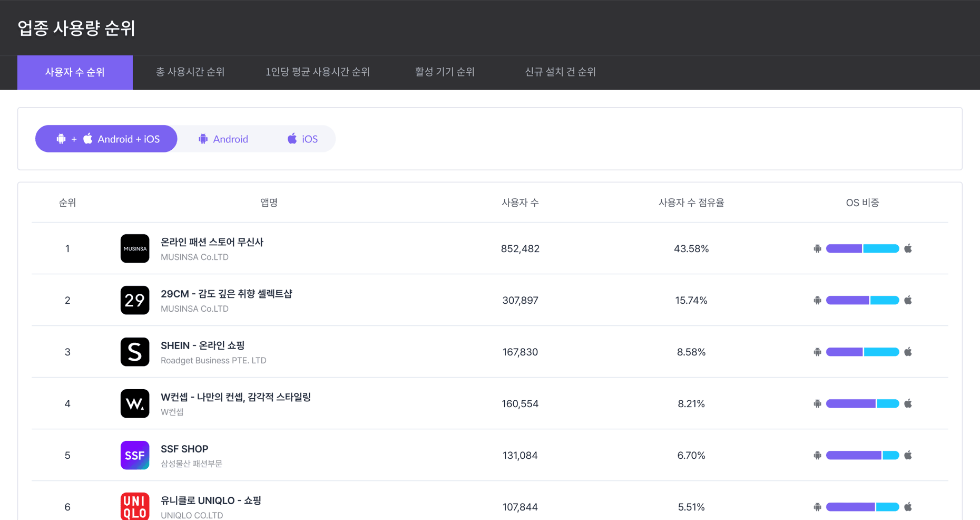Screen dimensions: 980x520
Task: Switch to 활성 기기 순위 tab
Action: [x=445, y=72]
